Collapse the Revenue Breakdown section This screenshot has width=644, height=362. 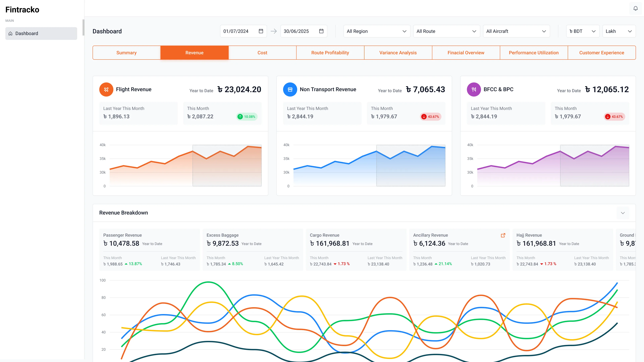pos(623,213)
